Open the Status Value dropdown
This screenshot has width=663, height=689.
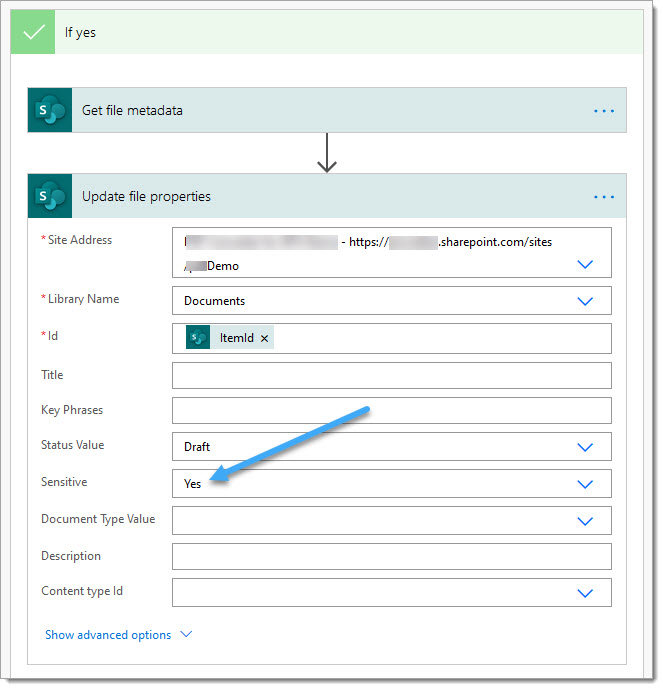point(586,447)
